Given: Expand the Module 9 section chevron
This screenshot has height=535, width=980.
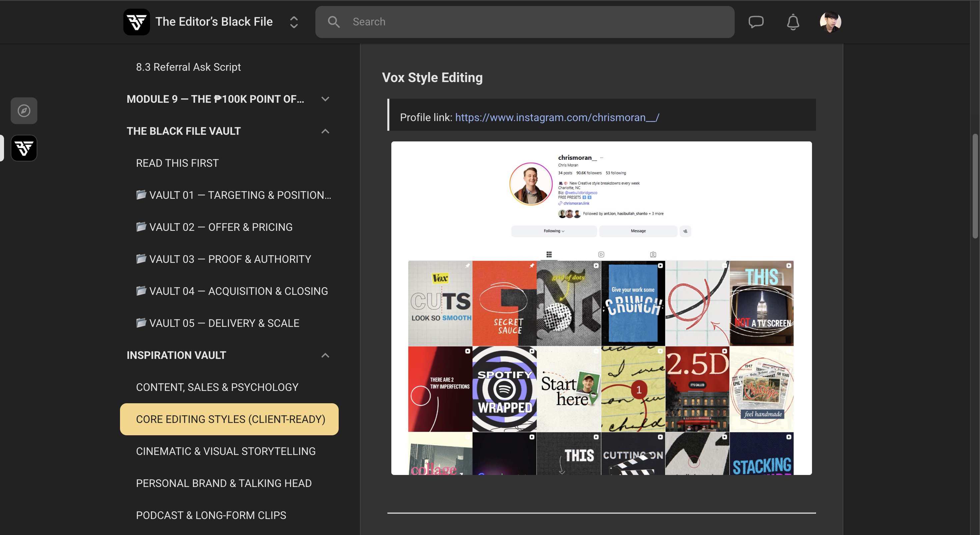Looking at the screenshot, I should 325,99.
